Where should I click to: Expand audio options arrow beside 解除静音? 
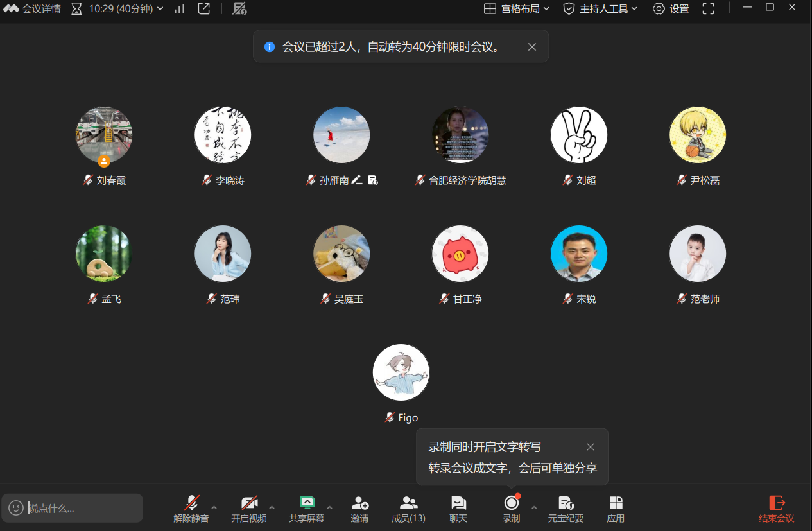click(x=214, y=507)
